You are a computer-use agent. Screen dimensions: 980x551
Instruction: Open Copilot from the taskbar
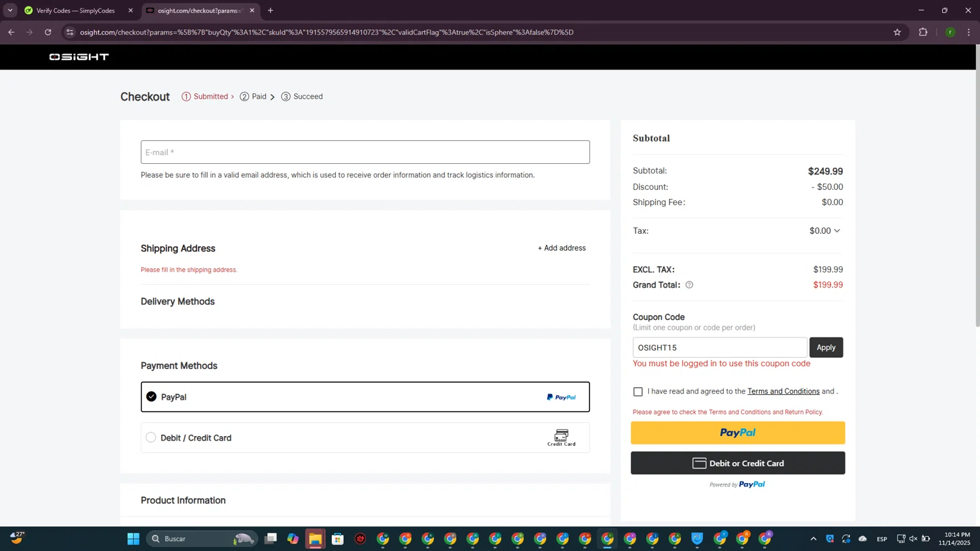[293, 539]
